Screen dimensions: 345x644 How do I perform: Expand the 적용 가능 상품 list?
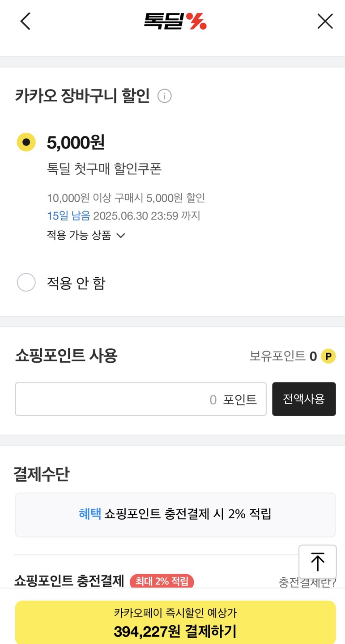tap(79, 235)
